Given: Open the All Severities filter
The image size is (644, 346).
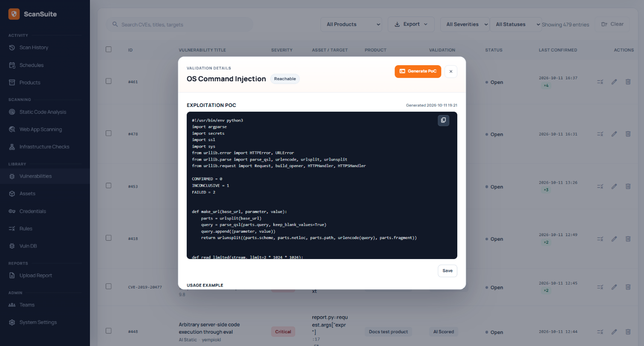Looking at the screenshot, I should (465, 24).
